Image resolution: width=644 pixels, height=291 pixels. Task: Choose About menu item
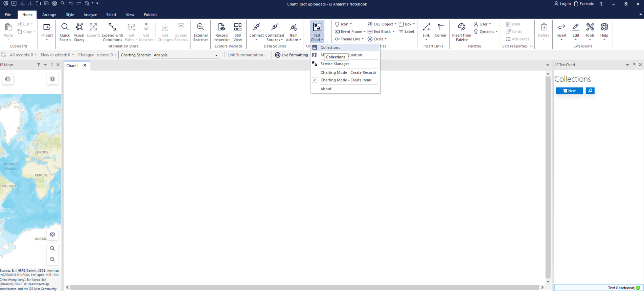point(345,89)
